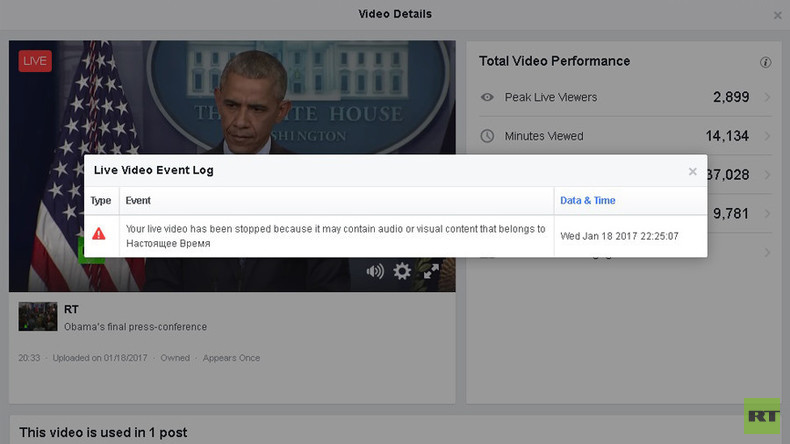Expand Peak Live Viewers details chevron
Screen dimensions: 790x444
point(767,97)
